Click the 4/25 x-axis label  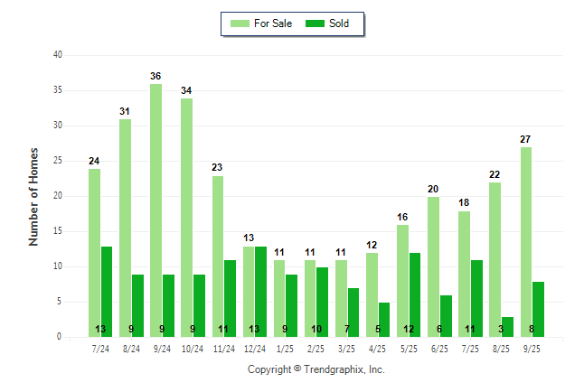tap(378, 348)
